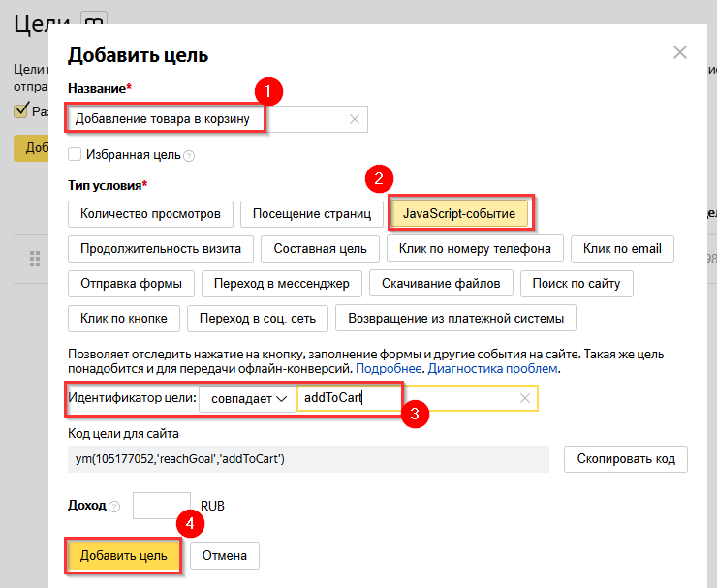Click the Добавить цель submit button

124,555
